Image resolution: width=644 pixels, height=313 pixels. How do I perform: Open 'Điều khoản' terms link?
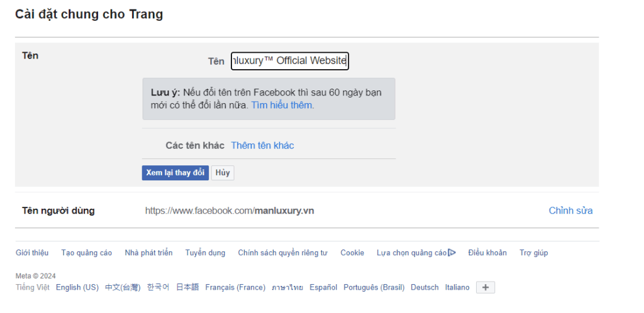[487, 253]
